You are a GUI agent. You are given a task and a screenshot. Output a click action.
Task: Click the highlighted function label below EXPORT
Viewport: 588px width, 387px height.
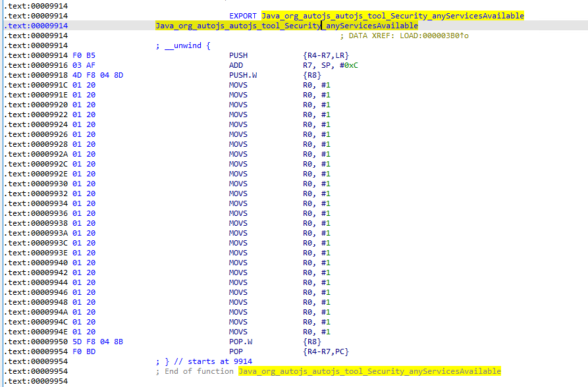(286, 26)
